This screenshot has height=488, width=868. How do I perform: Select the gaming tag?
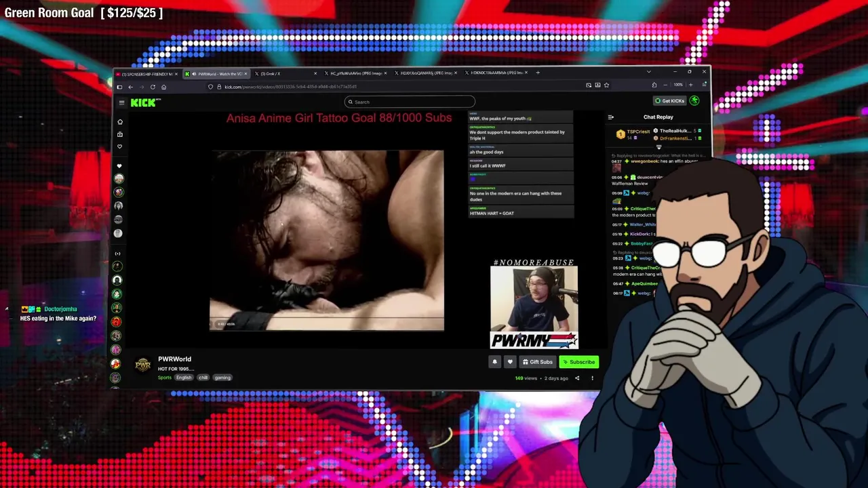[222, 378]
